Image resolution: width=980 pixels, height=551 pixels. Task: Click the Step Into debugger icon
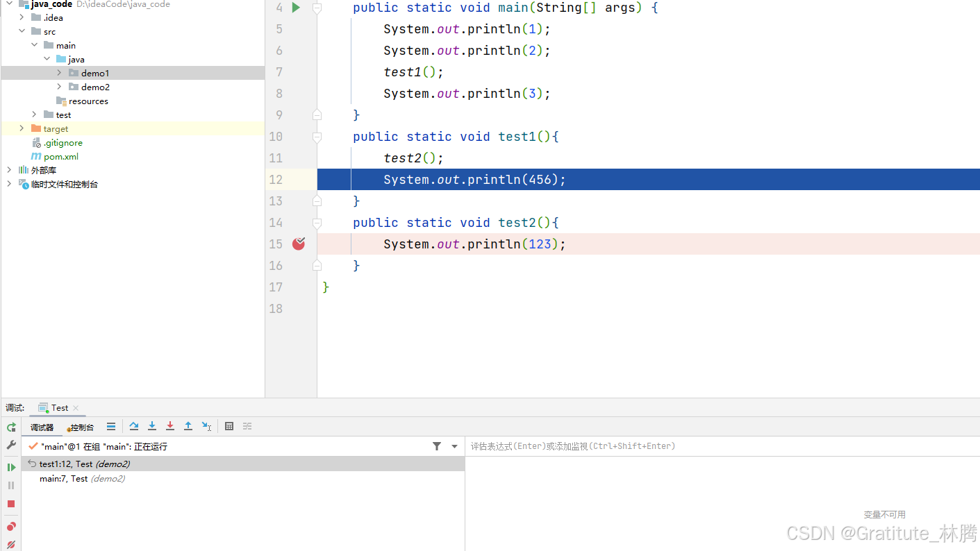pyautogui.click(x=152, y=426)
